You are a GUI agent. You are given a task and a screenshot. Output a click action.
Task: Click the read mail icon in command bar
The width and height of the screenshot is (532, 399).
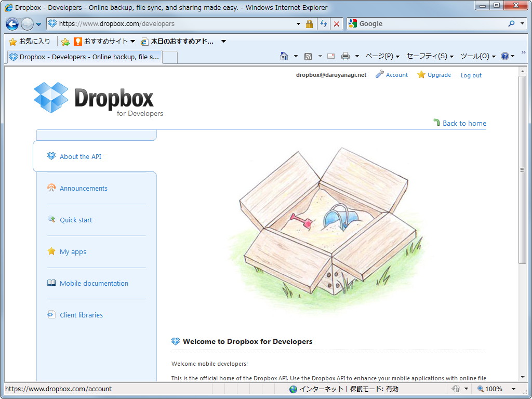tap(331, 56)
